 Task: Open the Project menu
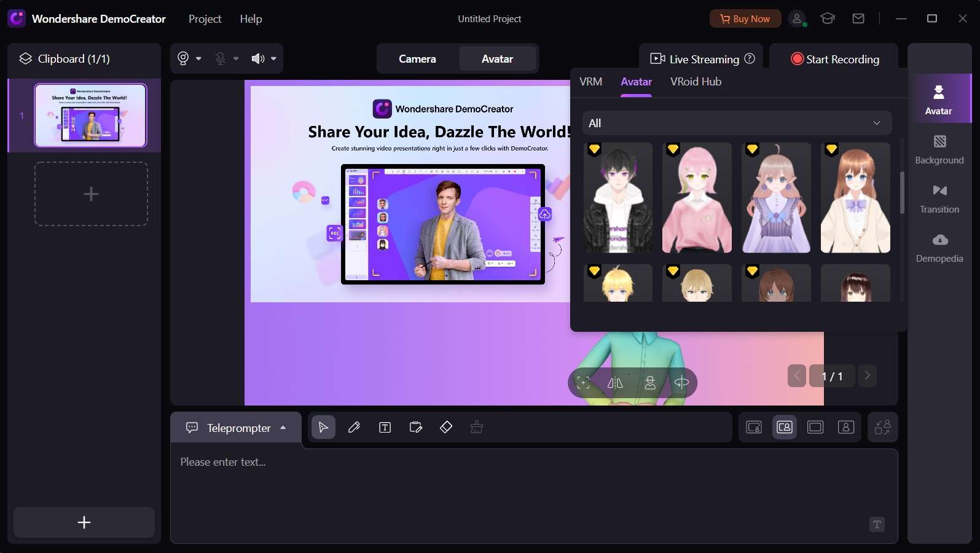click(x=205, y=19)
